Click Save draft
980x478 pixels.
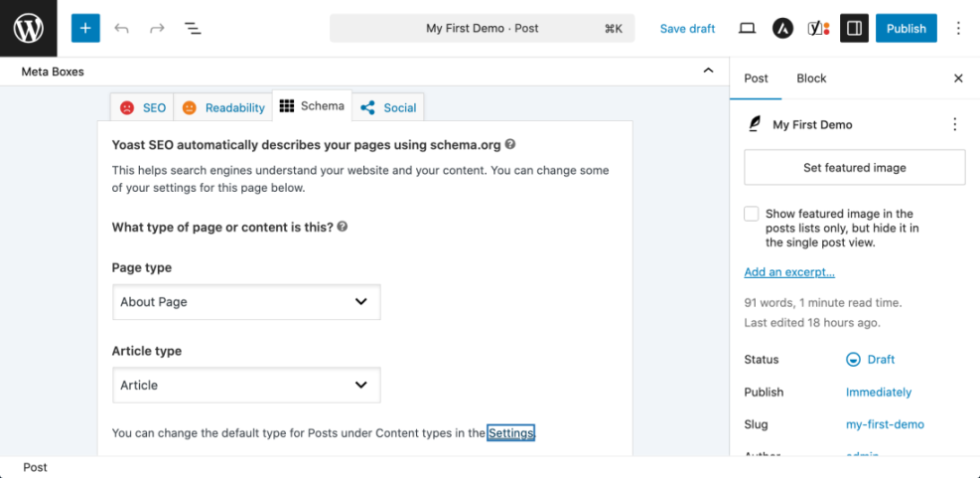coord(687,28)
